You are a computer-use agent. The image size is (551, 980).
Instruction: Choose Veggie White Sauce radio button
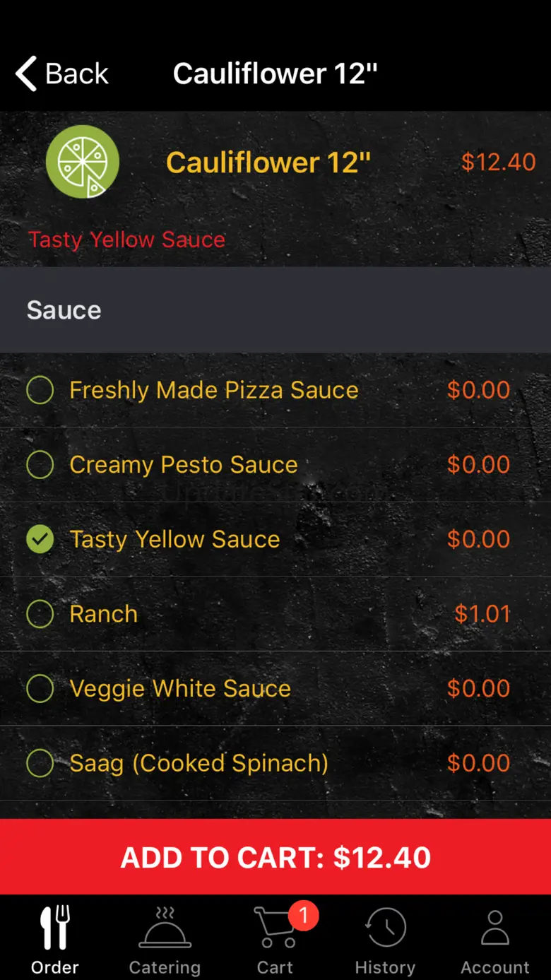click(40, 689)
